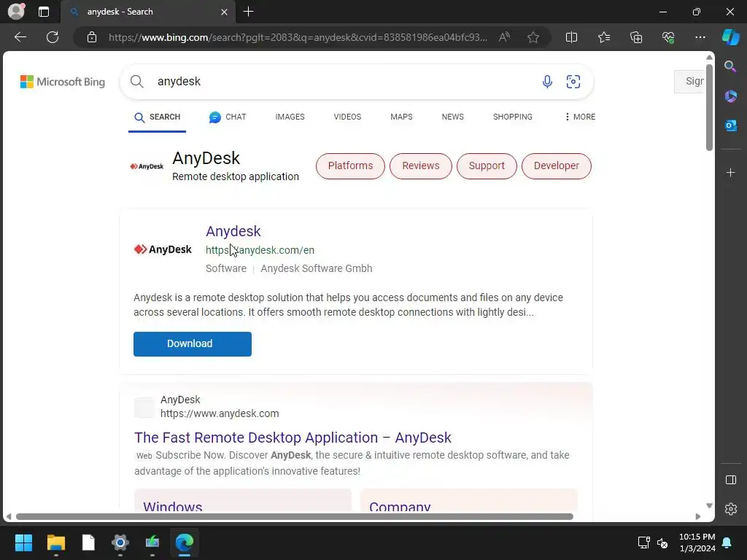This screenshot has width=747, height=560.
Task: Open Collections
Action: click(636, 37)
